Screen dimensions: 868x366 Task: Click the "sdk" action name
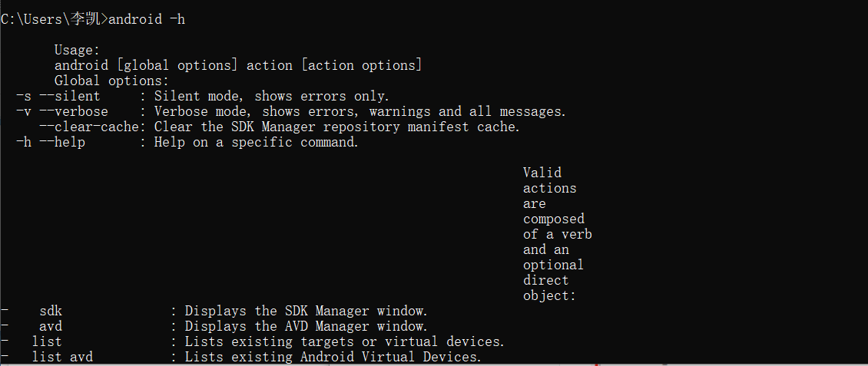coord(51,311)
